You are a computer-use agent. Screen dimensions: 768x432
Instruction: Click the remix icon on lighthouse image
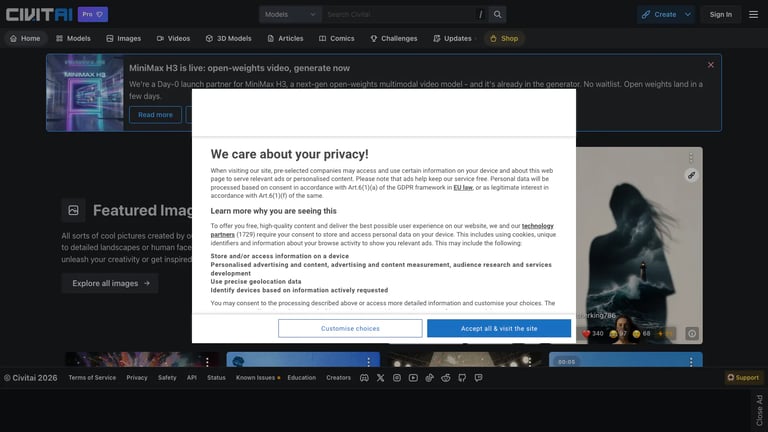(x=691, y=175)
